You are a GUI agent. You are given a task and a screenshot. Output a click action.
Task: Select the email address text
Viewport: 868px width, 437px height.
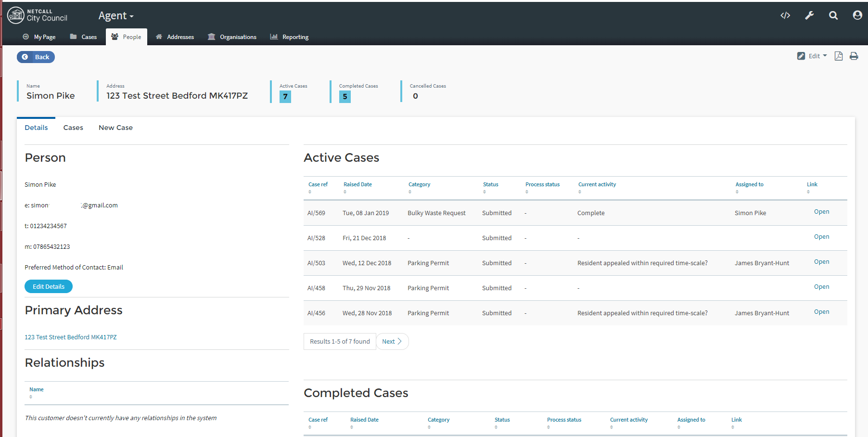tap(71, 206)
